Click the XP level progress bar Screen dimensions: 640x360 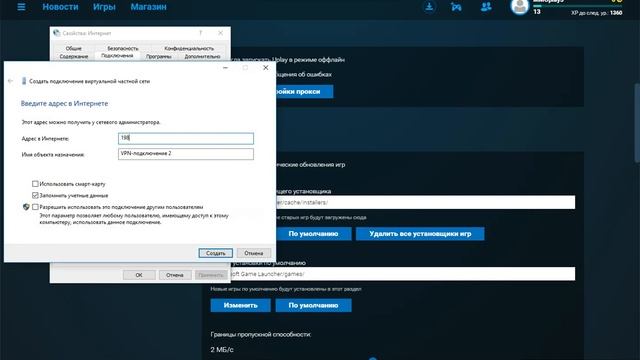coord(578,6)
